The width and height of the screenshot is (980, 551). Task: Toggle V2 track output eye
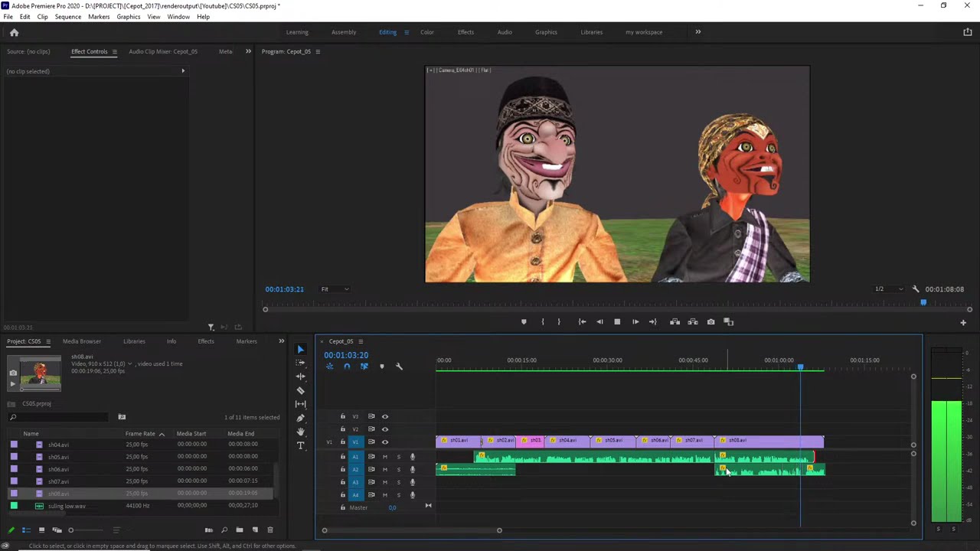[x=385, y=429]
